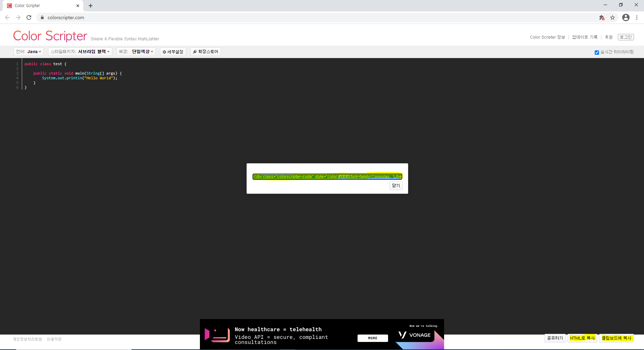Toggle 실시간 하이라이팅 checkbox
644x350 pixels.
pos(597,52)
